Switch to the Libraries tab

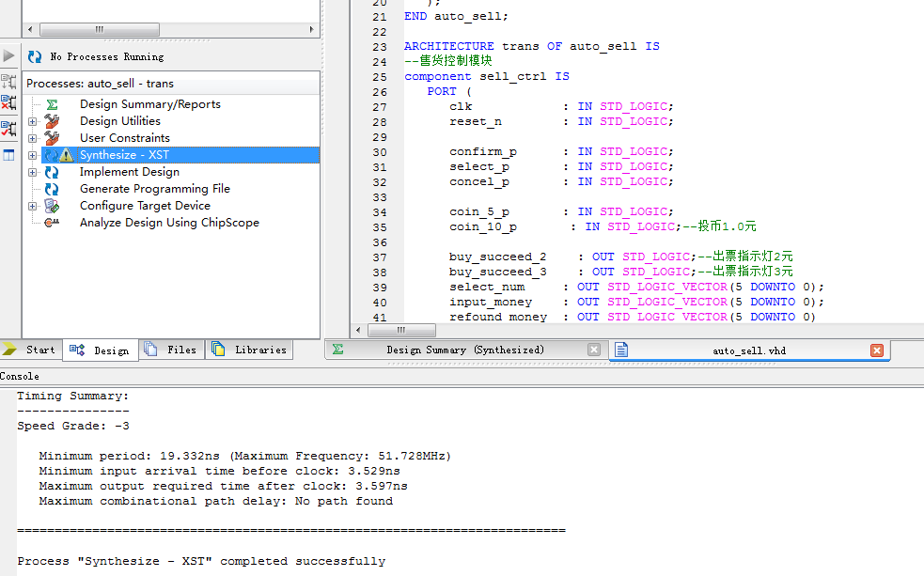click(x=249, y=350)
